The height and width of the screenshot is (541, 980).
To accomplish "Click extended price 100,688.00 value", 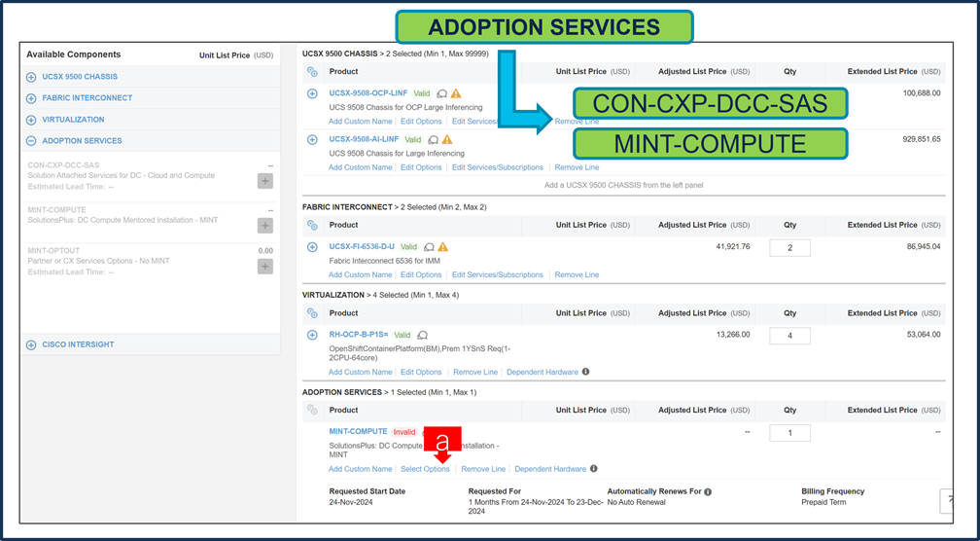I will click(x=922, y=93).
